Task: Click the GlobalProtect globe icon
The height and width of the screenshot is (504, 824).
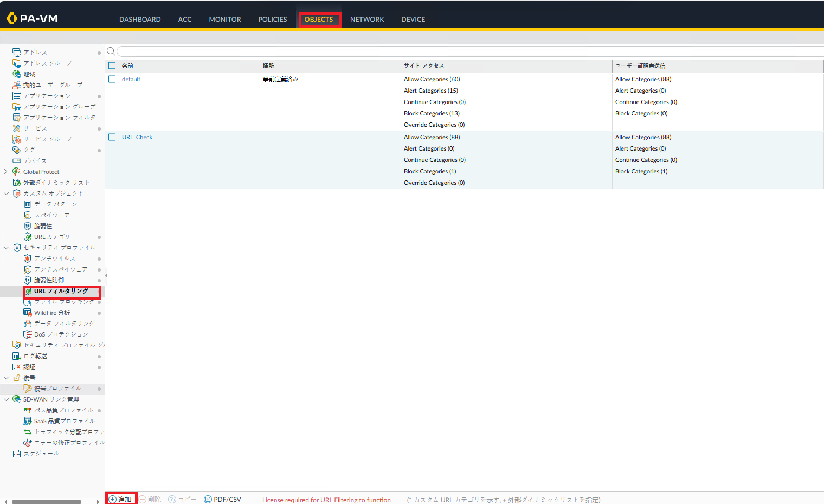Action: [x=17, y=172]
